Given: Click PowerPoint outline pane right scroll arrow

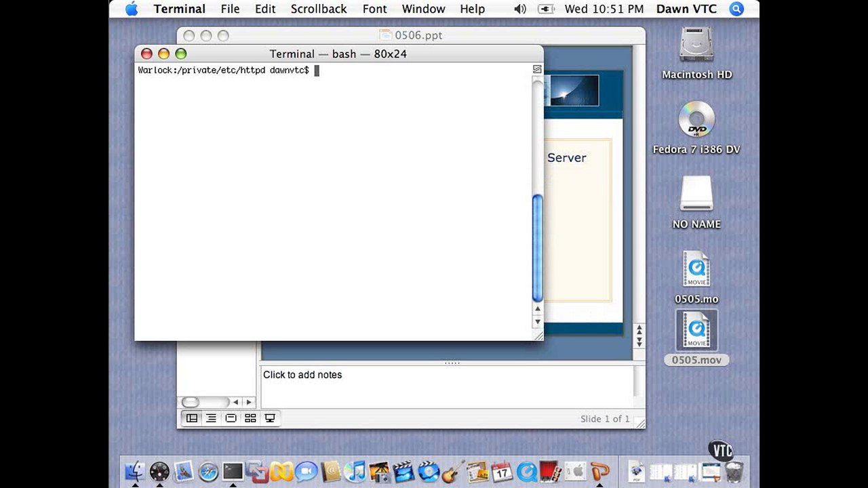Looking at the screenshot, I should point(248,402).
